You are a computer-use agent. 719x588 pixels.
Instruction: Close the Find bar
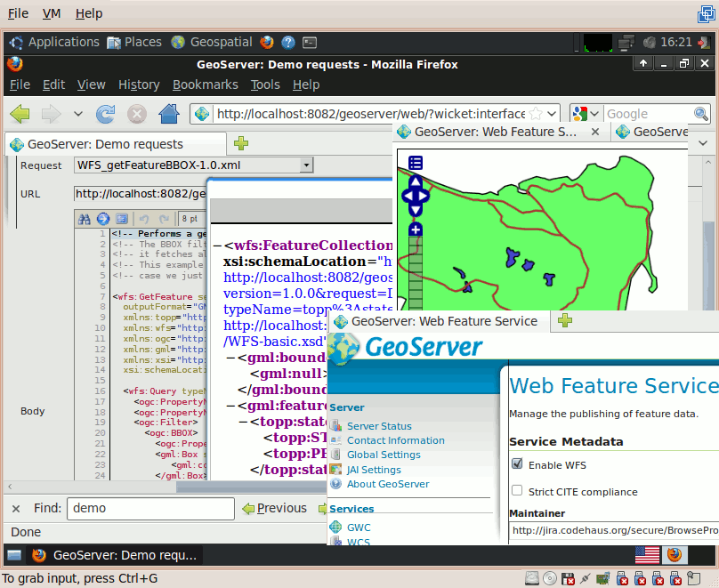click(x=16, y=508)
